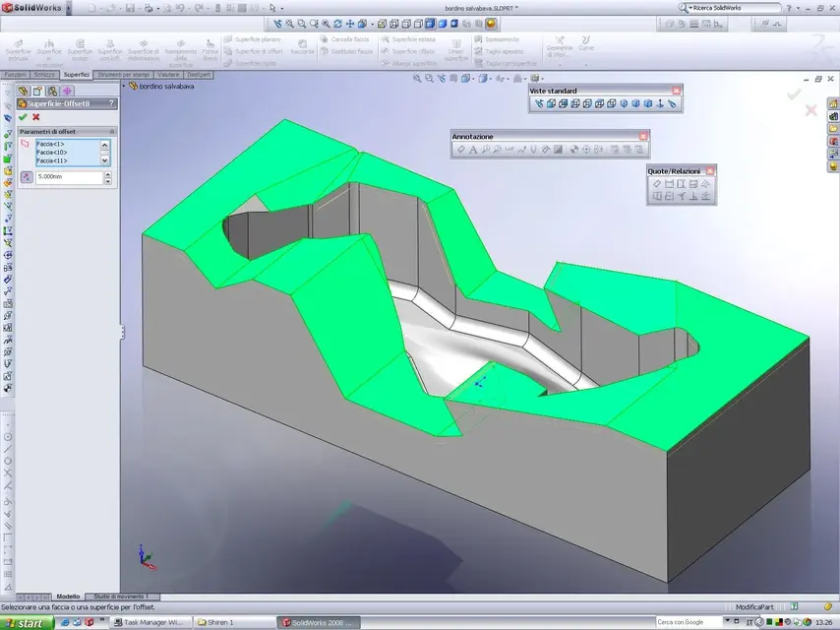Image resolution: width=840 pixels, height=630 pixels.
Task: Confirm the offset with the green checkmark
Action: [23, 117]
